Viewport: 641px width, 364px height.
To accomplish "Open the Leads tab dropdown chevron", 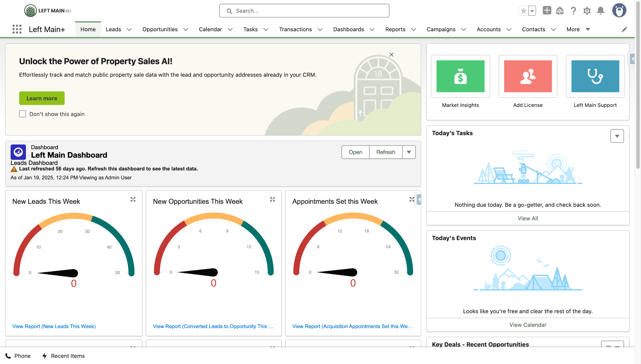I will pos(129,30).
